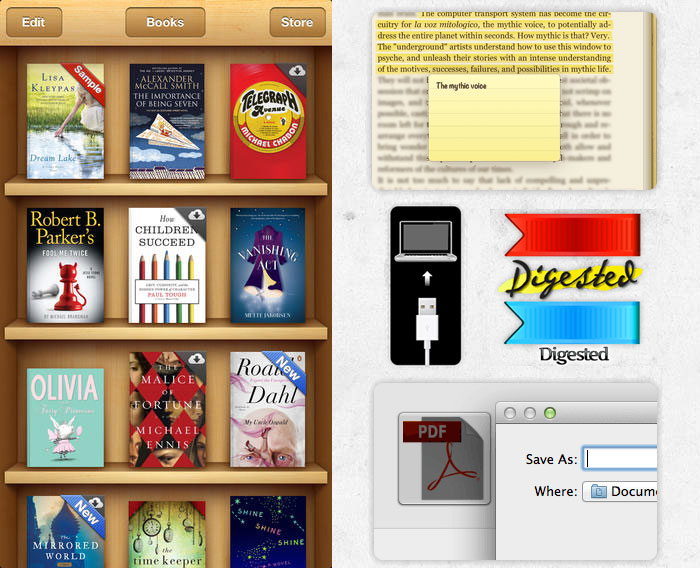Click the Edit button on the bookshelf

click(x=33, y=22)
